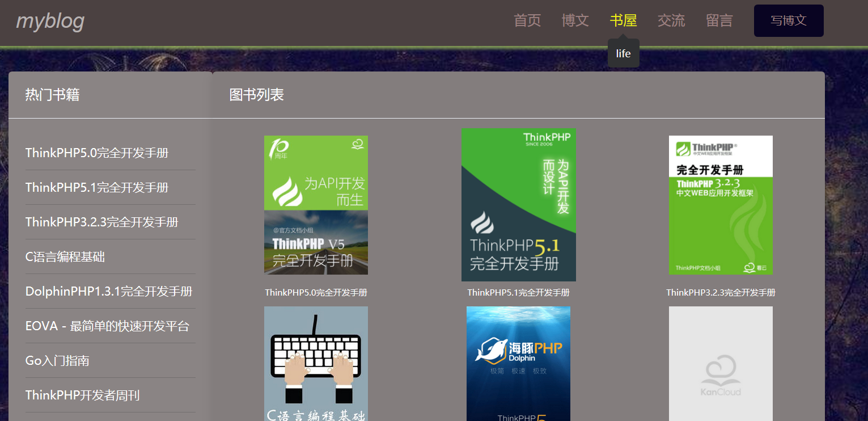Click the 海豚PHP Dolphin book cover thumbnail
Screen dimensions: 868x421
tap(518, 363)
